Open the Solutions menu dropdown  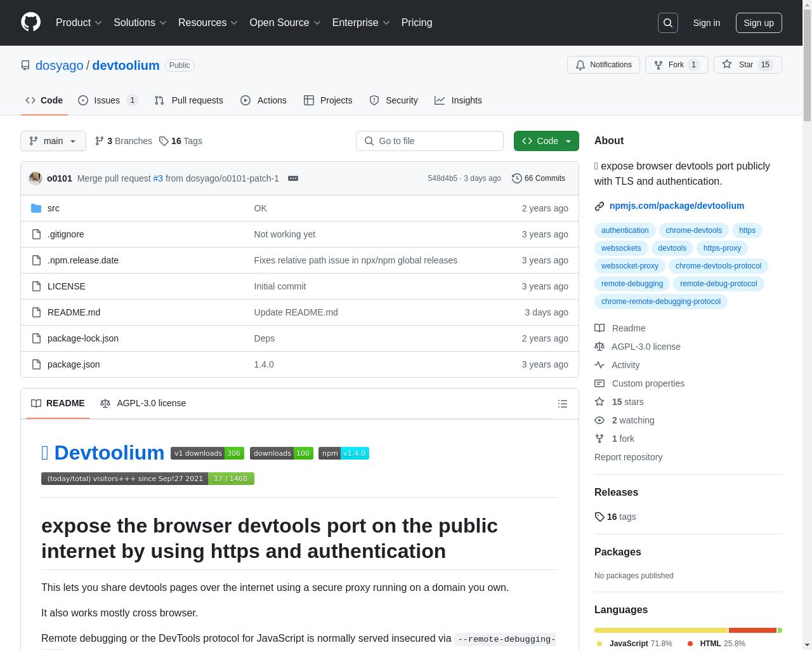click(x=140, y=22)
